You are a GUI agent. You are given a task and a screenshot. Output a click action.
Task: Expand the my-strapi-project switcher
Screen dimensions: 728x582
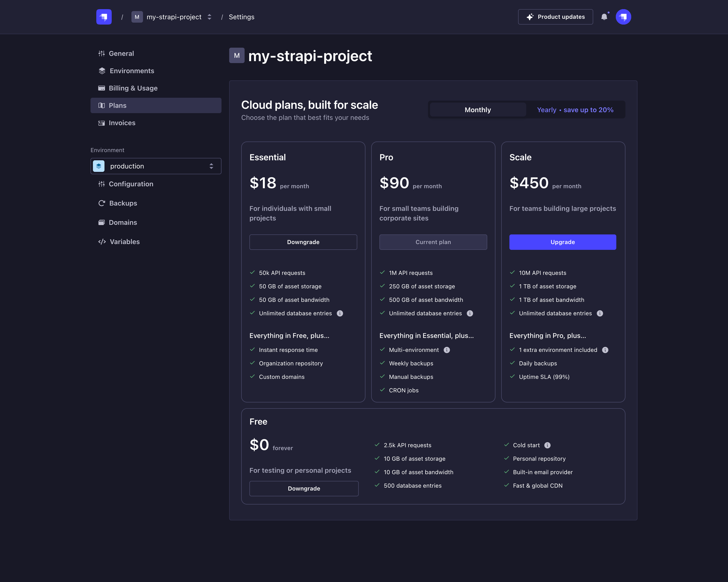point(209,17)
